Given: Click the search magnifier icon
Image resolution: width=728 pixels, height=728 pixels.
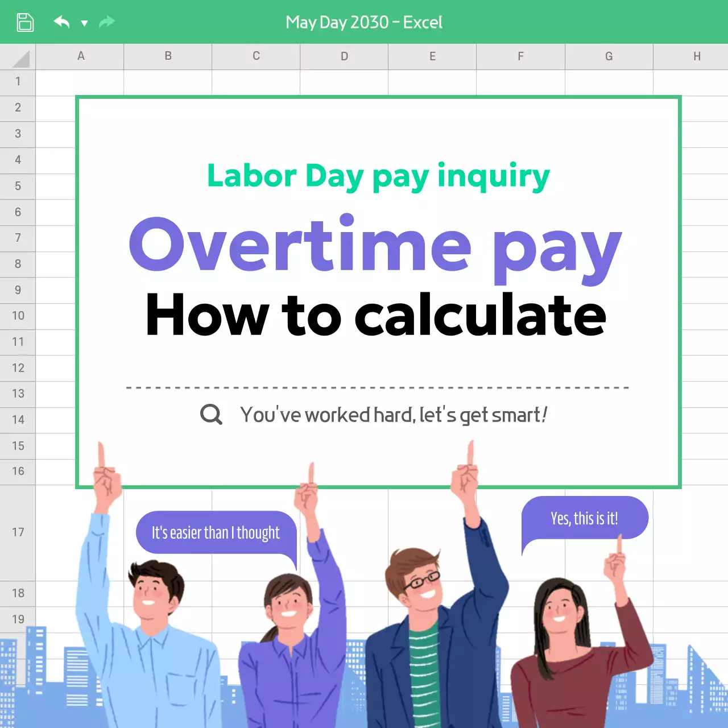Looking at the screenshot, I should 210,415.
